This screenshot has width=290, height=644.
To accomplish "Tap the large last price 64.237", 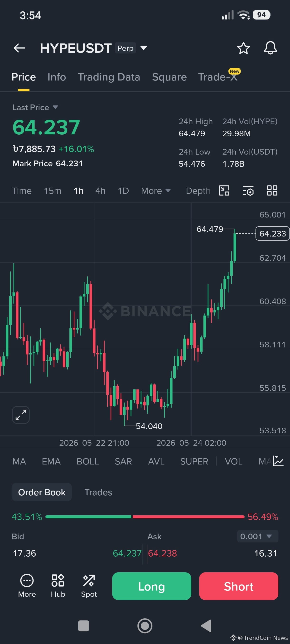I will (46, 127).
